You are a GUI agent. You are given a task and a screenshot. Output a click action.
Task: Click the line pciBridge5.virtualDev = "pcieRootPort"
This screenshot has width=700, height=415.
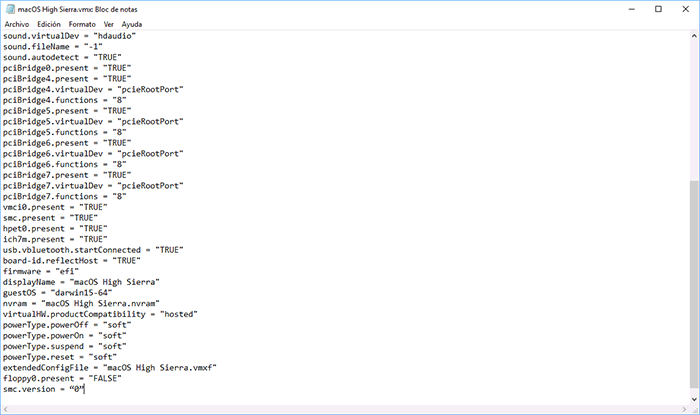[x=93, y=121]
